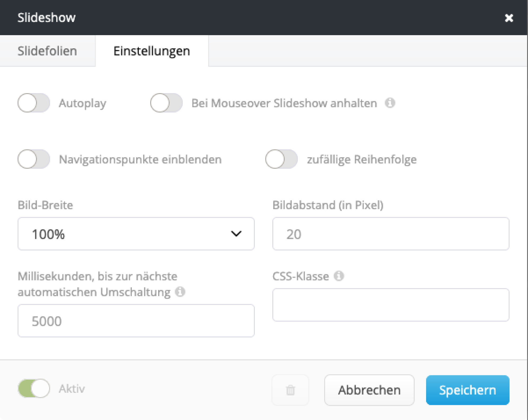
Task: Click the Abbrechen button
Action: coord(369,390)
